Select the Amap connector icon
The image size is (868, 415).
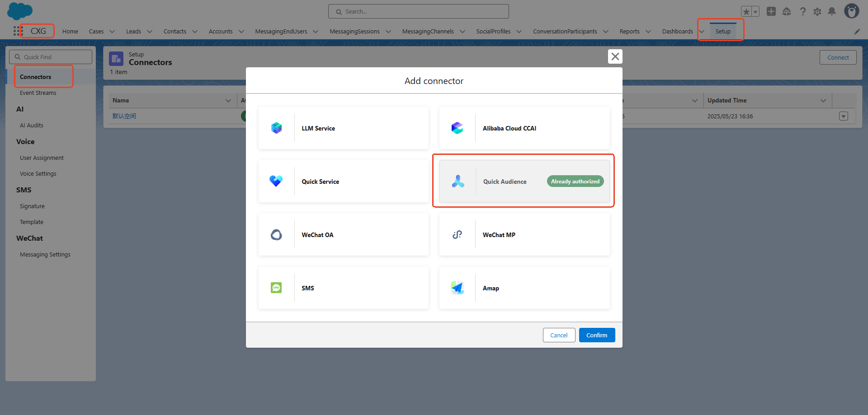tap(458, 288)
